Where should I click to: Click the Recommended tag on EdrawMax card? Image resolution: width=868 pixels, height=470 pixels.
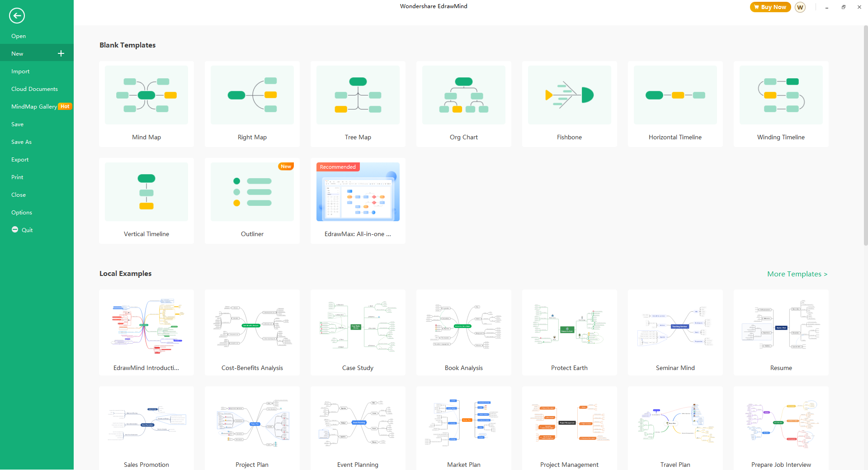pos(338,167)
